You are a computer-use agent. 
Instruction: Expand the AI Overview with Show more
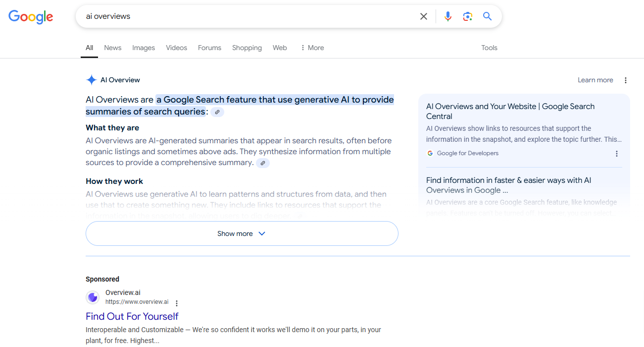point(242,233)
